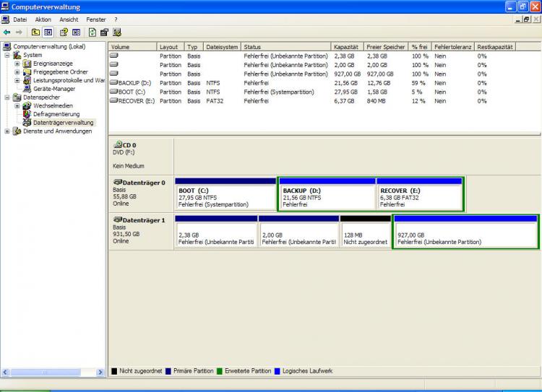This screenshot has height=392, width=542.
Task: Click the Up One Level folder icon
Action: coord(36,32)
